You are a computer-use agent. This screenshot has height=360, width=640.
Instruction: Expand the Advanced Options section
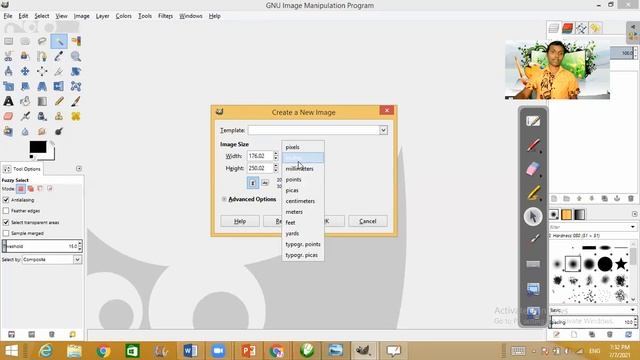224,199
